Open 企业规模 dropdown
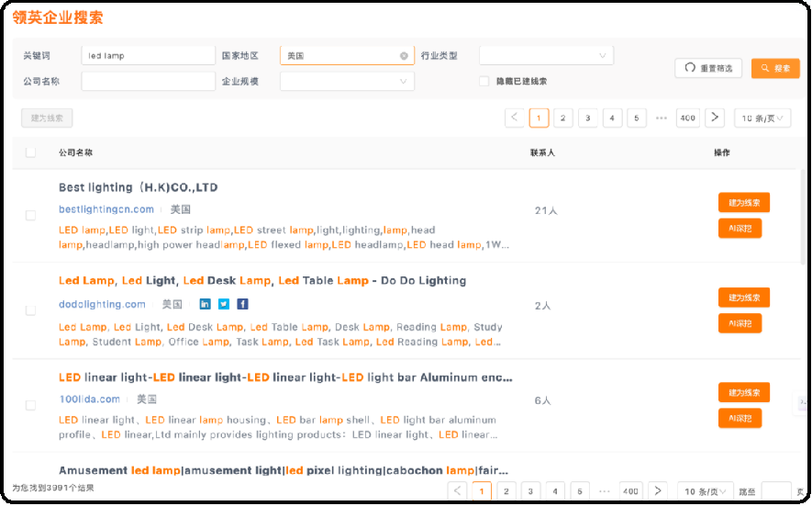This screenshot has height=506, width=812. click(347, 82)
